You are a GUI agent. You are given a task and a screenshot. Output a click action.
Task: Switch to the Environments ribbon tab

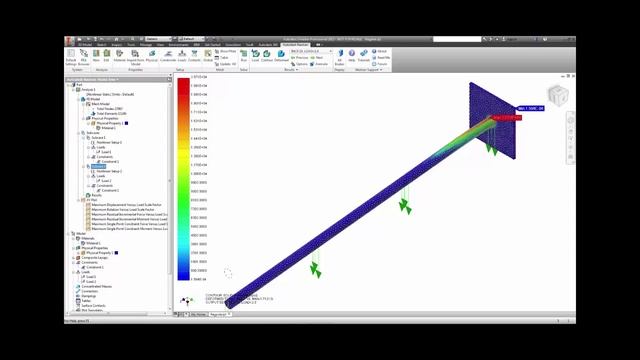point(179,44)
